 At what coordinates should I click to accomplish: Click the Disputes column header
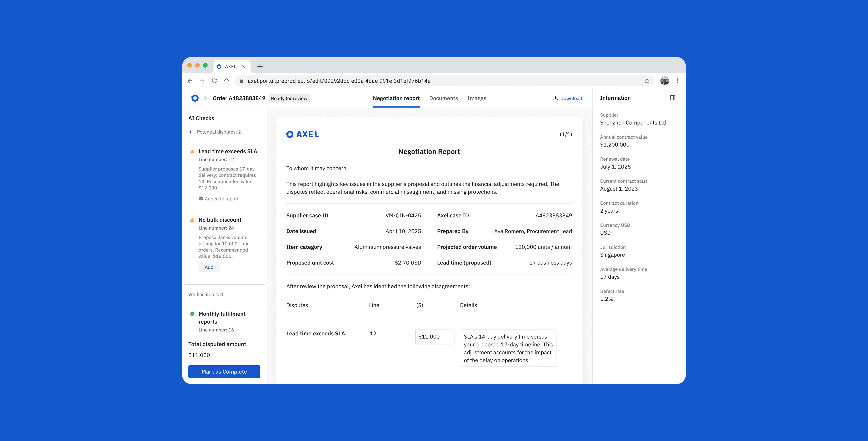click(x=297, y=305)
